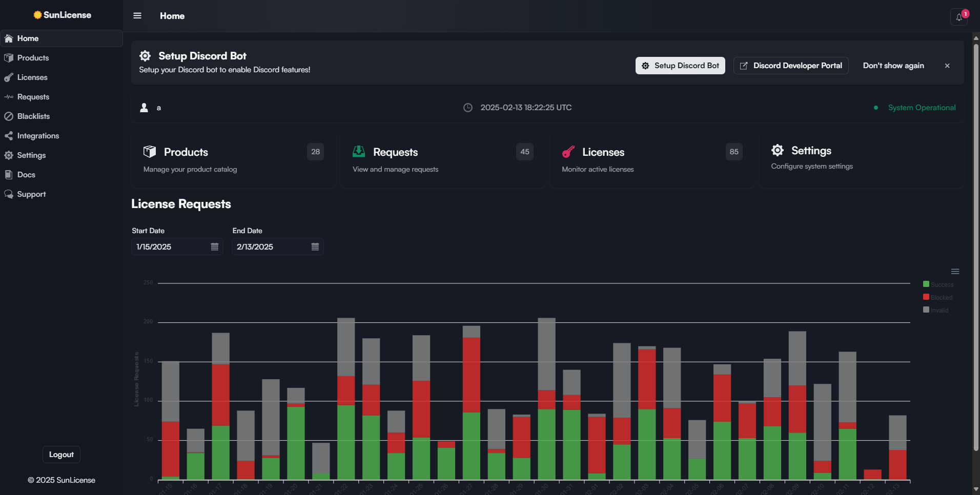
Task: Collapse the sidebar using the hamburger icon
Action: point(137,15)
